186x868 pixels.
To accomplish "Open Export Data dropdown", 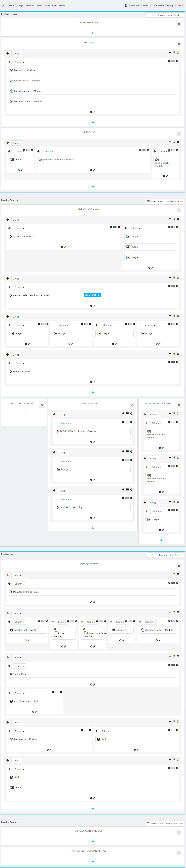I will (x=175, y=6).
